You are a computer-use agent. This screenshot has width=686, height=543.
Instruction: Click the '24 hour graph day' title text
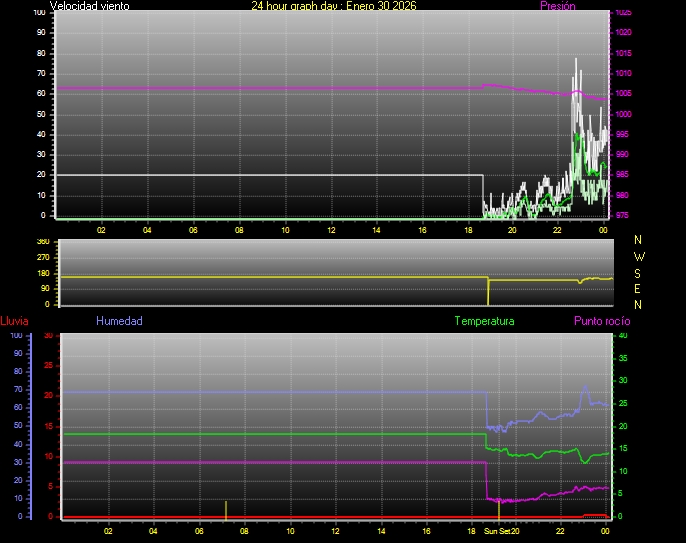click(x=334, y=6)
